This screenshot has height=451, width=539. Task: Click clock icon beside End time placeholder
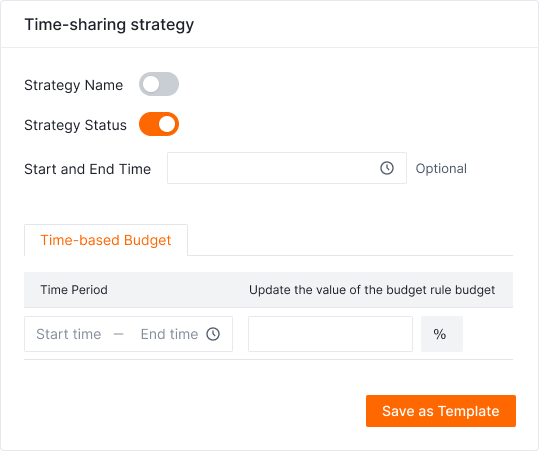coord(213,334)
